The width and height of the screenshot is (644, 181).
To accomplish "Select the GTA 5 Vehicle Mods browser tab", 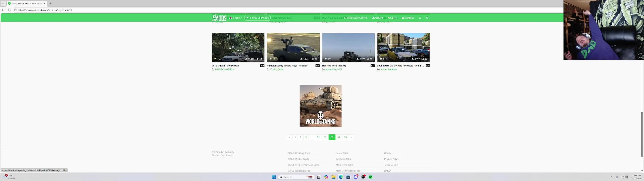I will [27, 3].
